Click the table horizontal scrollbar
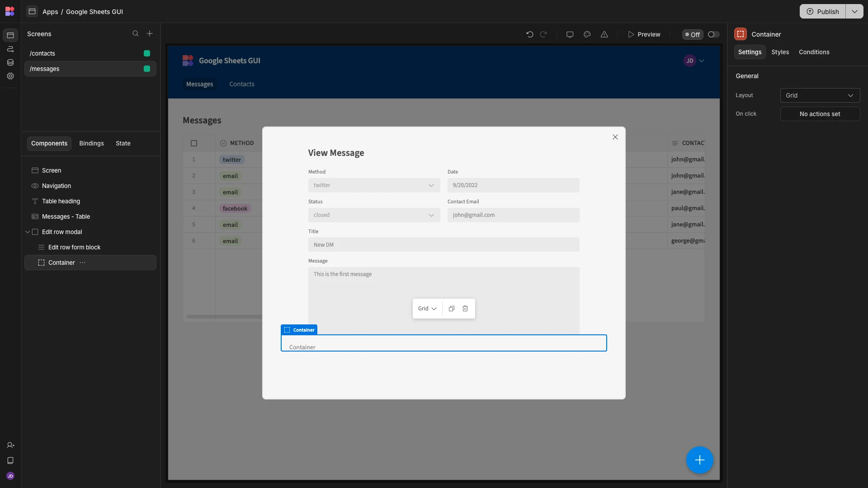This screenshot has height=488, width=868. tap(224, 317)
